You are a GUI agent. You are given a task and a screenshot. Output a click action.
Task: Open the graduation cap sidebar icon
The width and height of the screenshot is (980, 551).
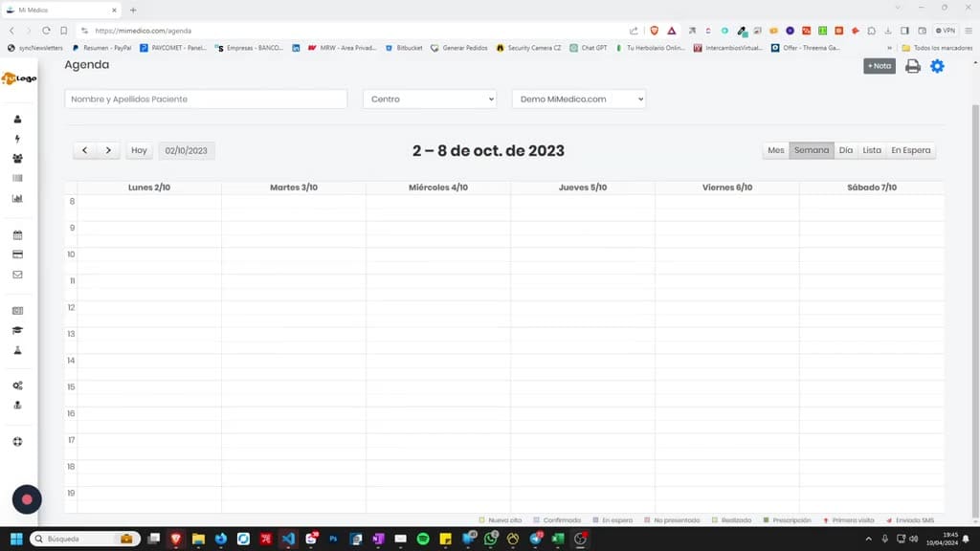pyautogui.click(x=17, y=330)
